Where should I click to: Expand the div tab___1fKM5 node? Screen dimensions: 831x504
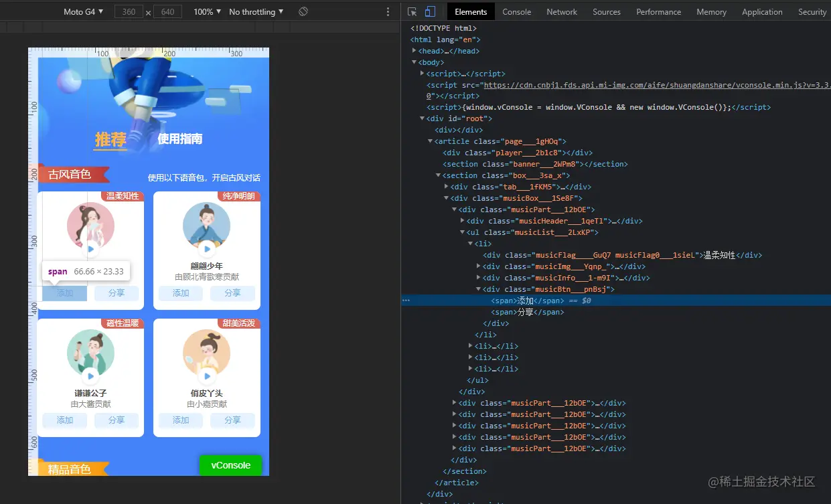(447, 187)
